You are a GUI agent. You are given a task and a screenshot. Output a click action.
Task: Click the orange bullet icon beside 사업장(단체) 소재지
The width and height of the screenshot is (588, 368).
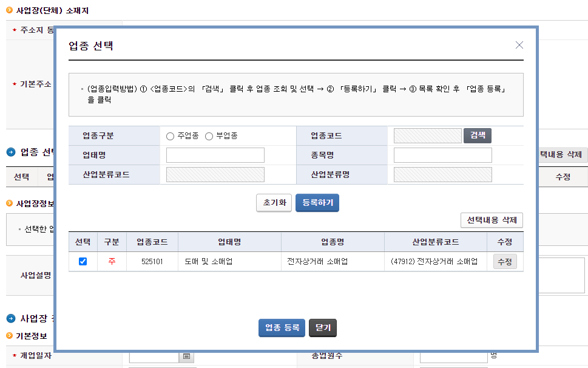(9, 10)
